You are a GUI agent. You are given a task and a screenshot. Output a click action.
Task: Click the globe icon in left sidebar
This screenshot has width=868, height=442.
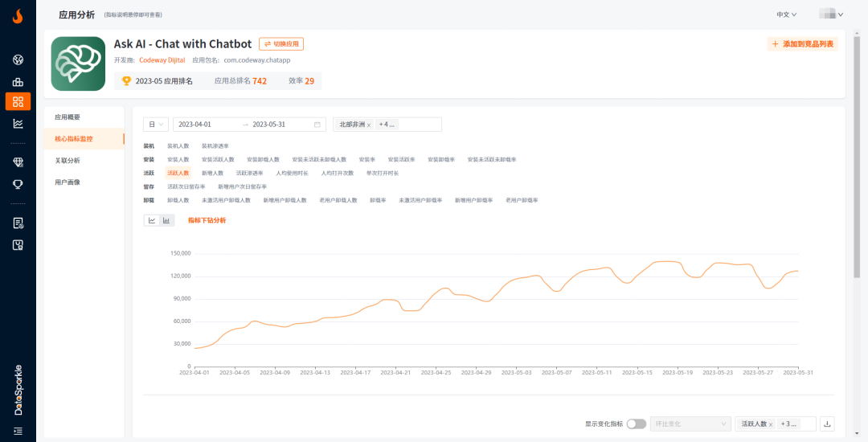18,60
